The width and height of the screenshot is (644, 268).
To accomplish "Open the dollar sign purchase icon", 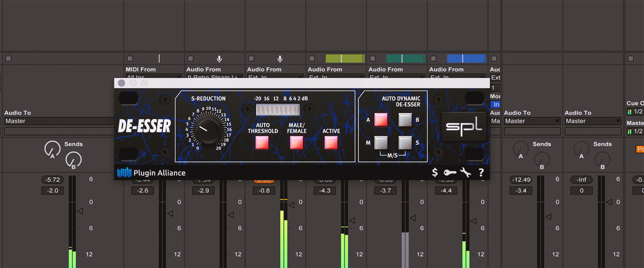I will click(435, 173).
